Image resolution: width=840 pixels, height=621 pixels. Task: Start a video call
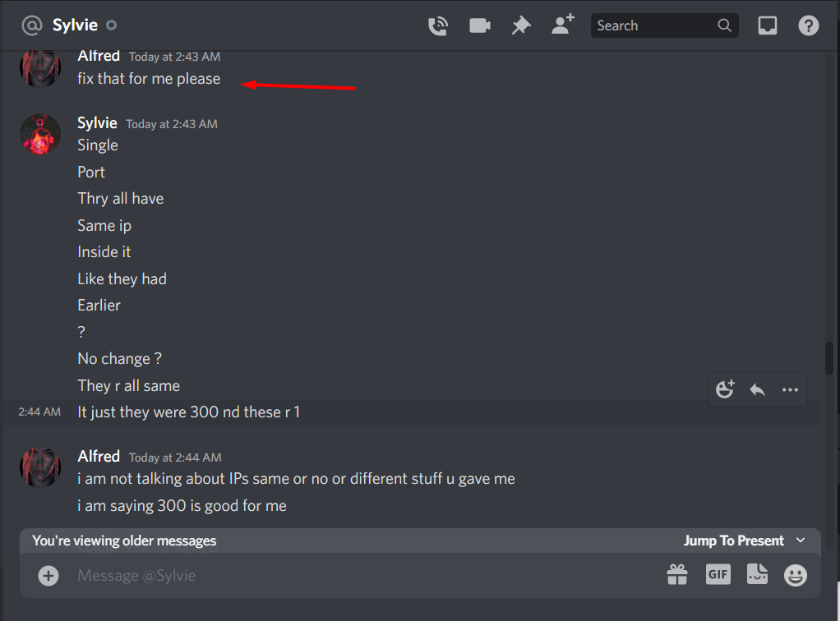tap(479, 25)
